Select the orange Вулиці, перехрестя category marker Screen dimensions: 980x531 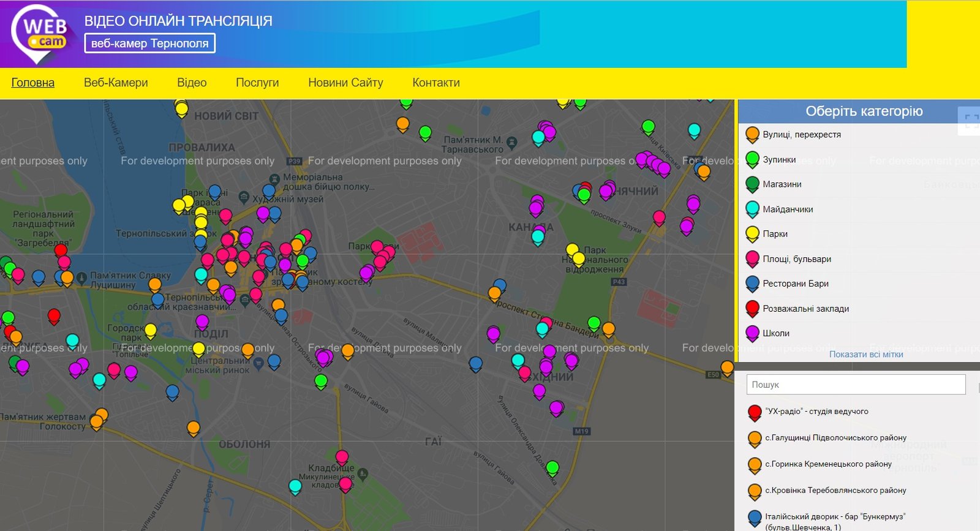753,135
